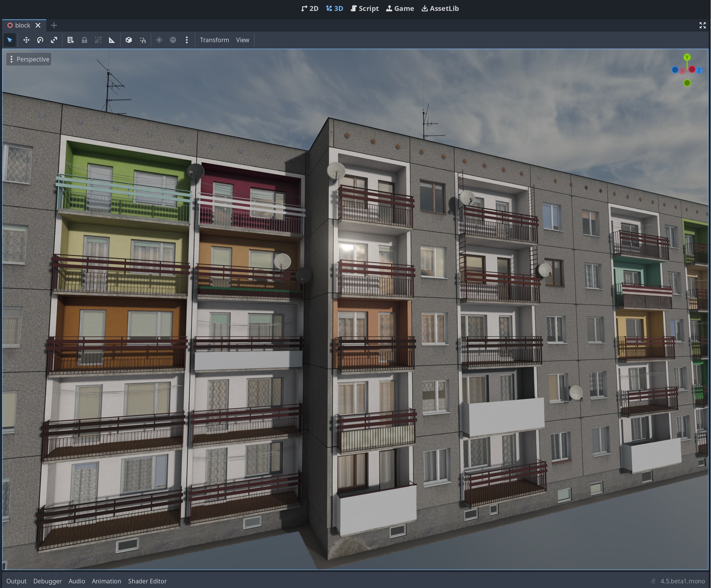
Task: Click the Y axis on navigation gizmo
Action: [x=687, y=57]
